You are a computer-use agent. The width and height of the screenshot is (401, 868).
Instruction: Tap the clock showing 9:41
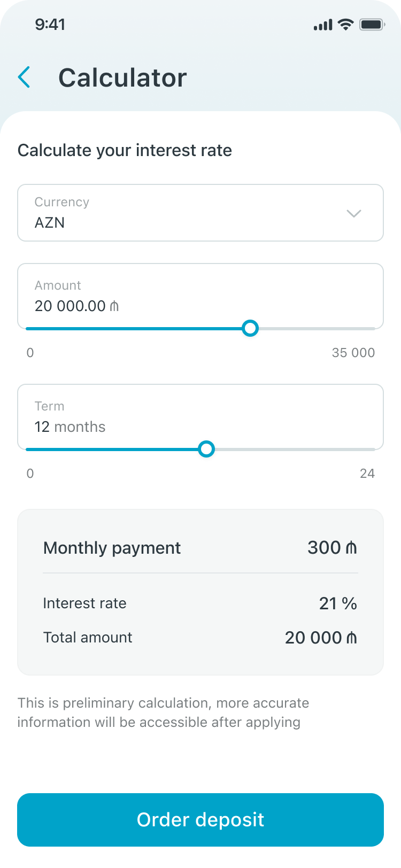coord(50,25)
